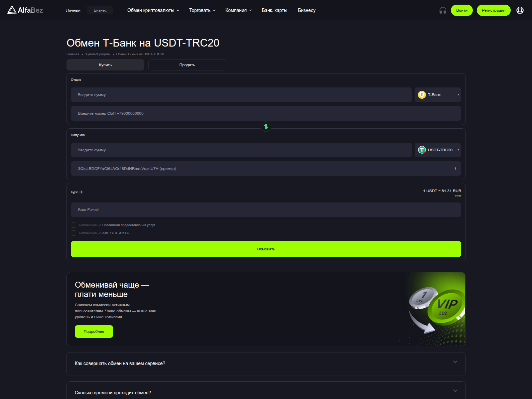This screenshot has height=399, width=532.
Task: Click info icon in wallet address field
Action: pos(456,169)
